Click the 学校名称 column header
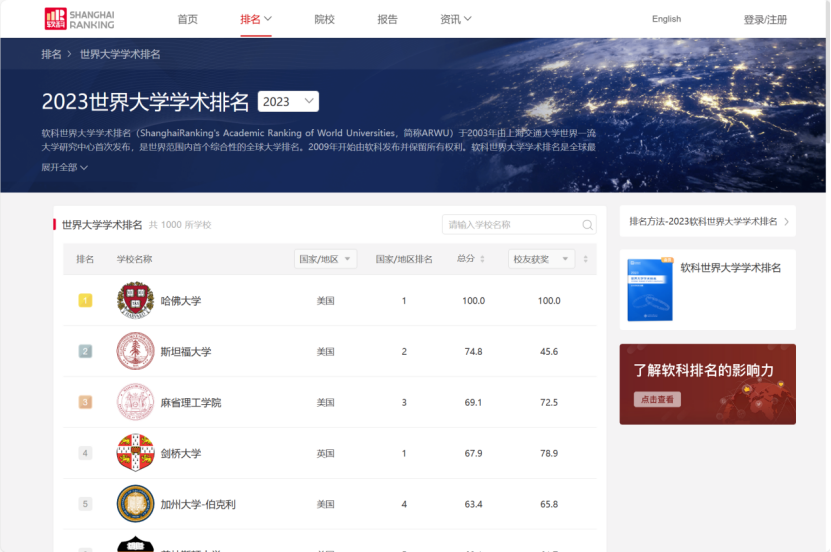This screenshot has width=831, height=552. pyautogui.click(x=134, y=259)
